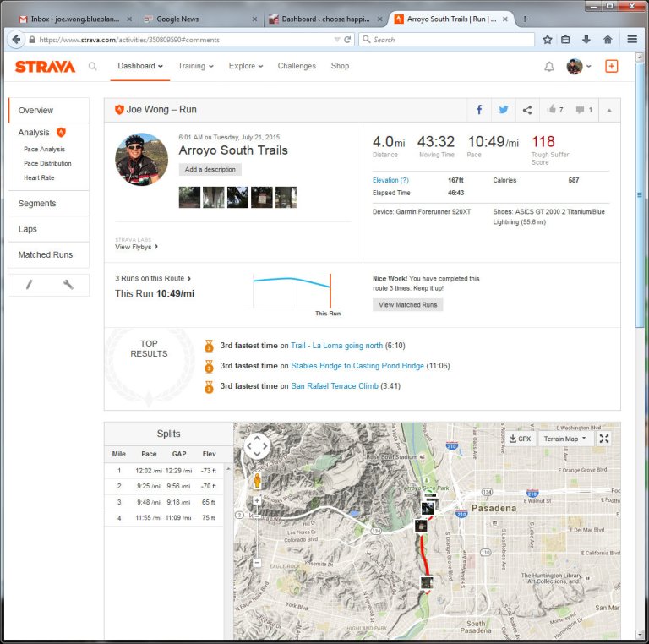Image resolution: width=649 pixels, height=644 pixels.
Task: Click View Matched Runs button
Action: click(x=407, y=304)
